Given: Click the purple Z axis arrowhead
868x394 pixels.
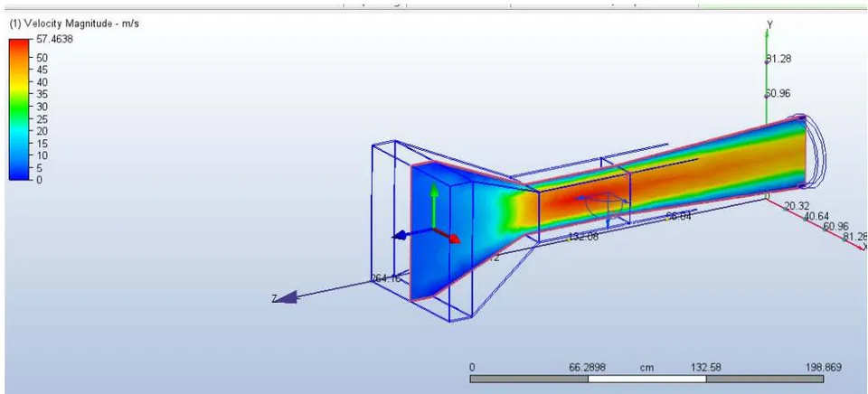Looking at the screenshot, I should tap(287, 297).
